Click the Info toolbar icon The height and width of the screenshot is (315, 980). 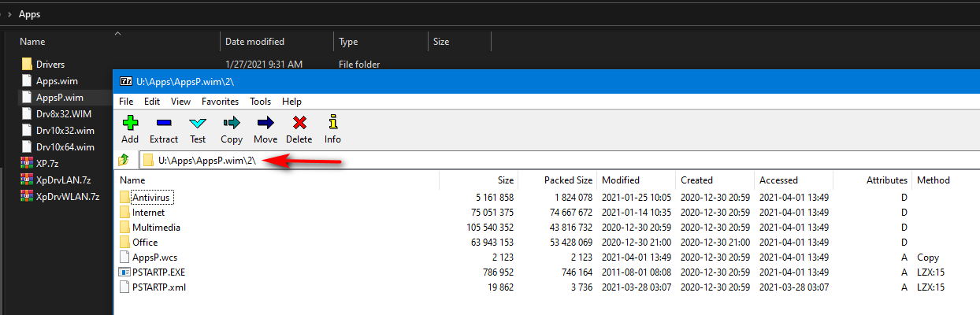[333, 122]
